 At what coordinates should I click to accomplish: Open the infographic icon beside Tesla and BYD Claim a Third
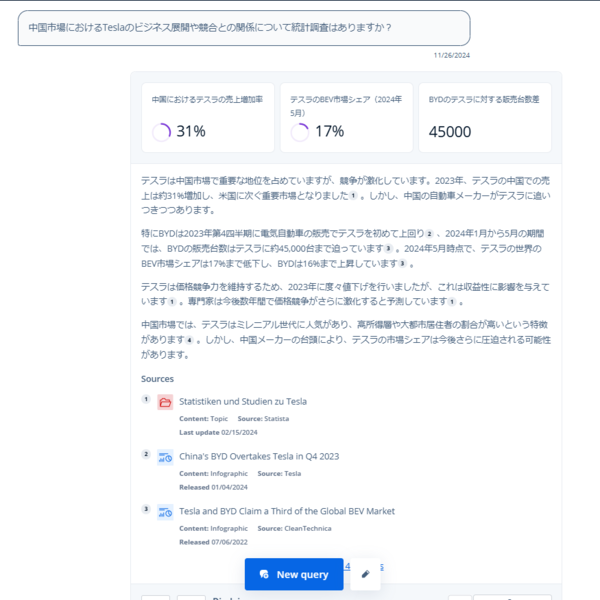[x=165, y=512]
